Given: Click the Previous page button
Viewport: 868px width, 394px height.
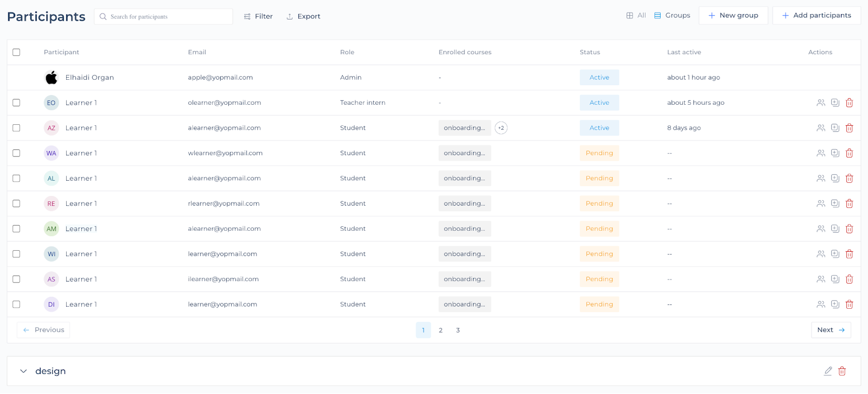Looking at the screenshot, I should click(x=43, y=330).
